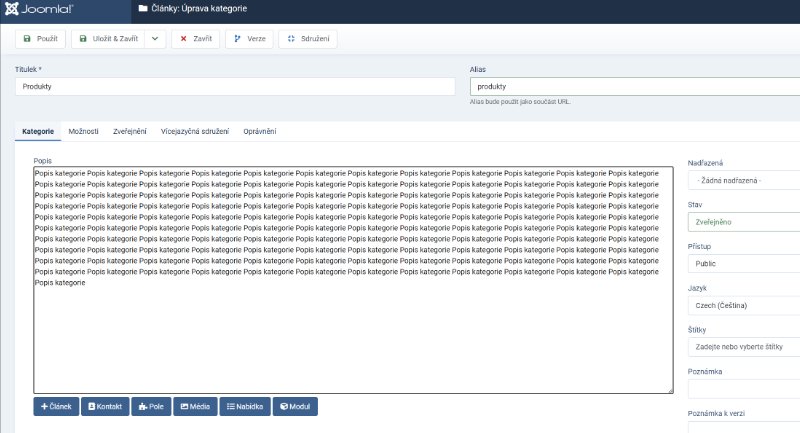Viewport: 800px width, 433px height.
Task: Insert a module with Modul button
Action: [x=295, y=407]
